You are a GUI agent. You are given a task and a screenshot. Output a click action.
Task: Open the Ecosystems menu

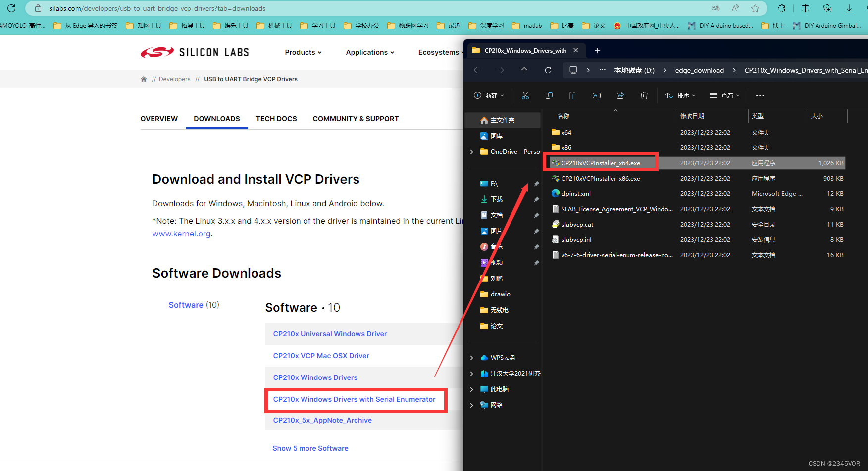click(x=441, y=52)
